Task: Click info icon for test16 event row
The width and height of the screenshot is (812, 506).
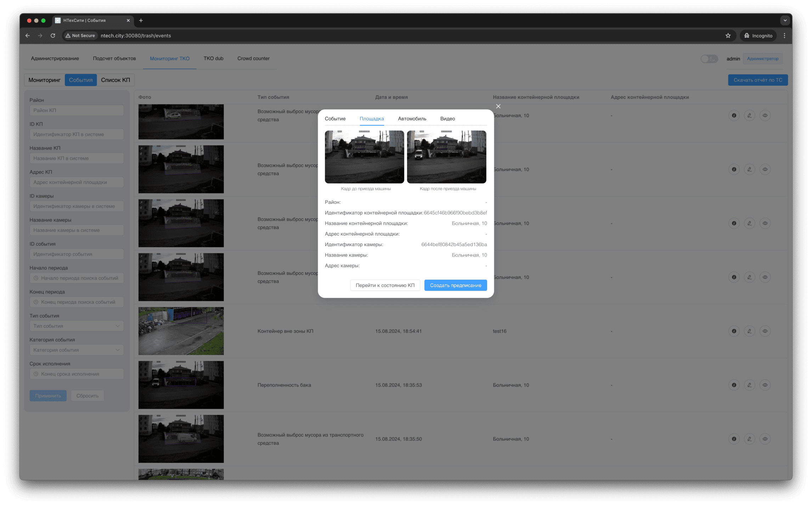Action: (734, 331)
